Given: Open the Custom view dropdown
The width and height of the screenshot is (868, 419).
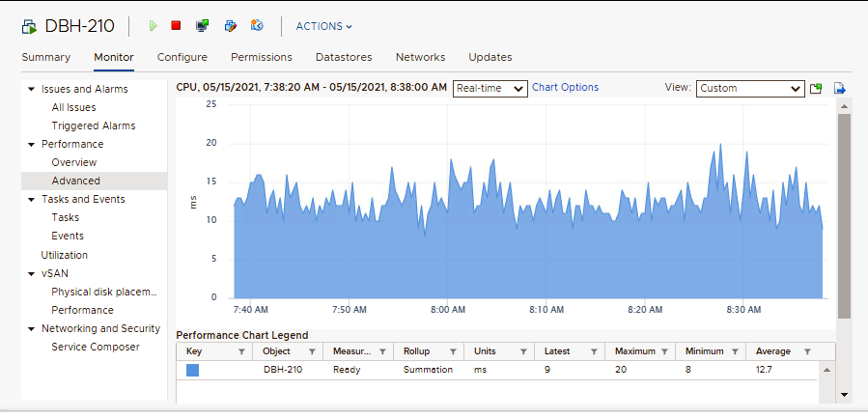Looking at the screenshot, I should 749,88.
